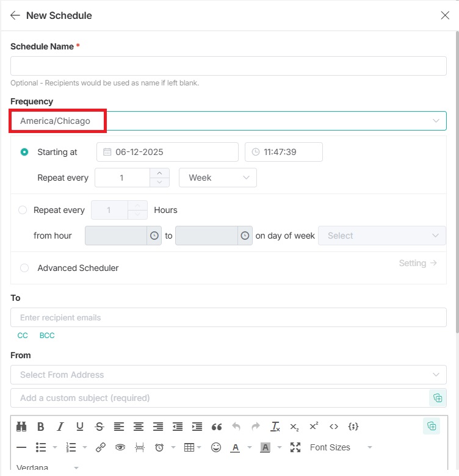Screen dimensions: 459x476
Task: Insert a blockquote in the editor
Action: point(216,427)
